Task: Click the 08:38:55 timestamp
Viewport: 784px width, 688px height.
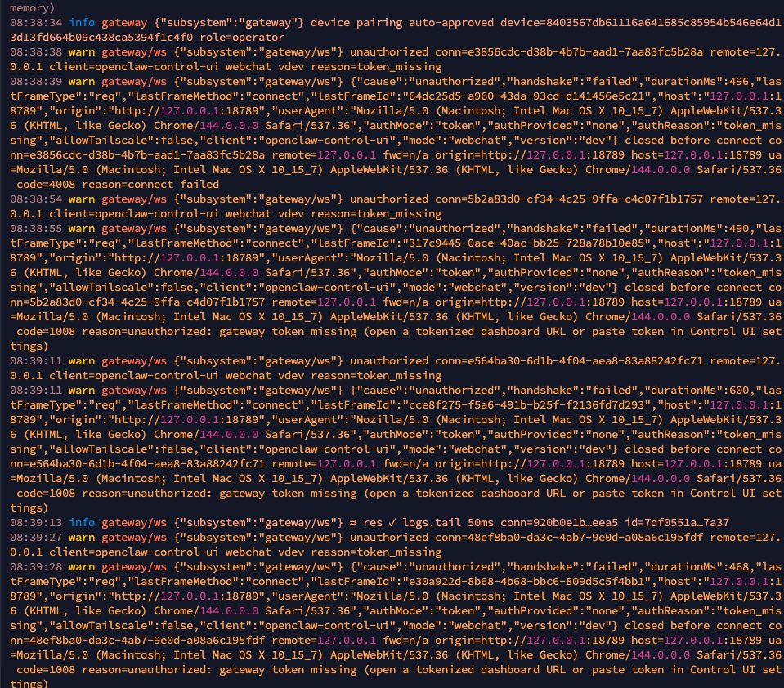Action: [36, 228]
